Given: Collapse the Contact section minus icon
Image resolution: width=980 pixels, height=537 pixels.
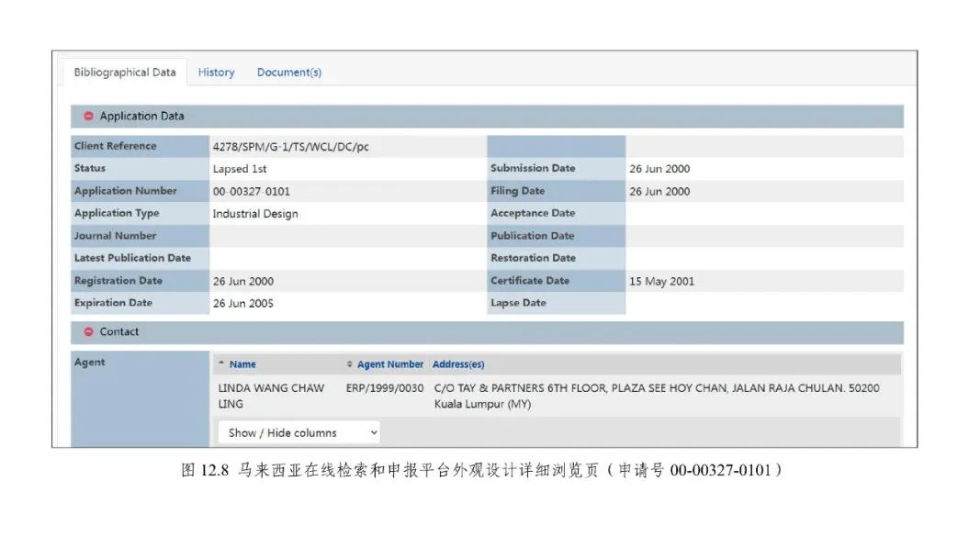Looking at the screenshot, I should (88, 332).
